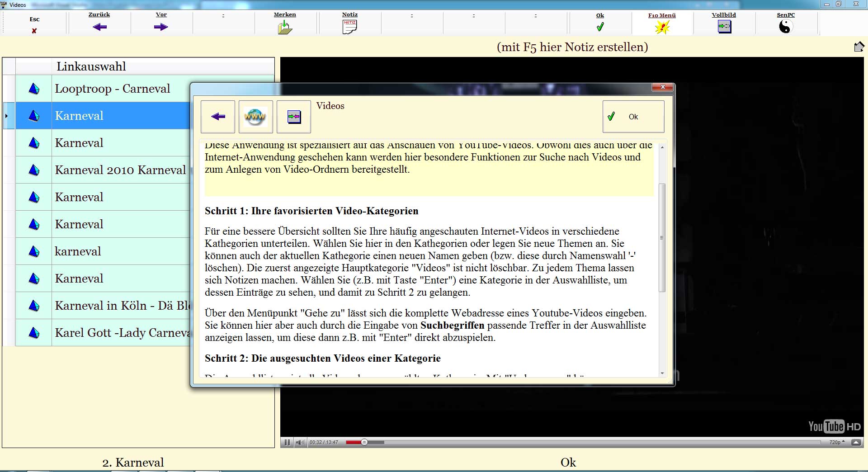The width and height of the screenshot is (868, 472).
Task: Click the back arrow in help dialog
Action: click(218, 117)
